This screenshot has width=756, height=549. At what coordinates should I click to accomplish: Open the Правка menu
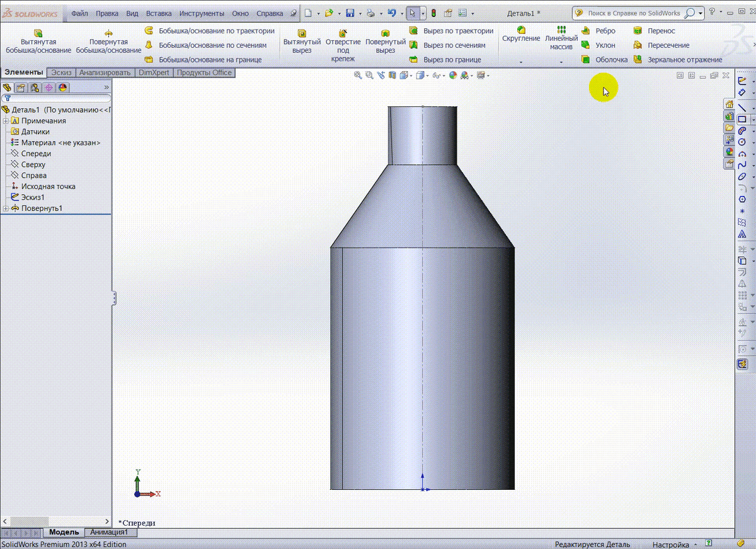click(107, 13)
